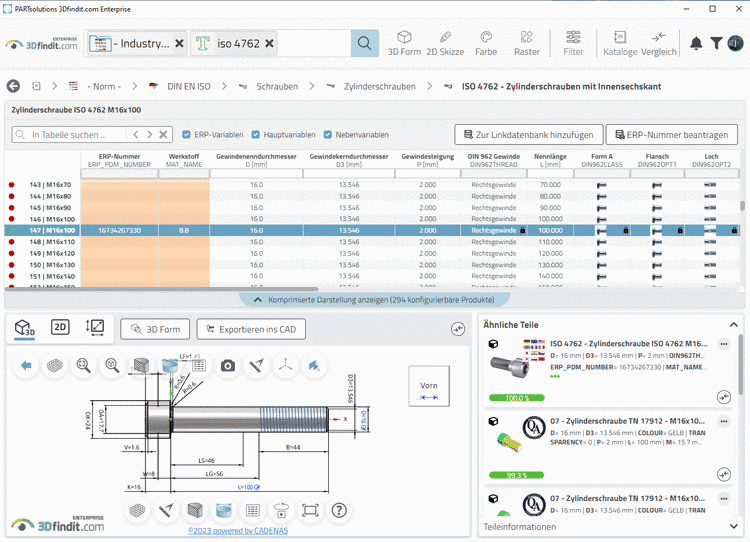Disable the Nebenvariablen checkbox
The image size is (750, 542).
(x=327, y=135)
